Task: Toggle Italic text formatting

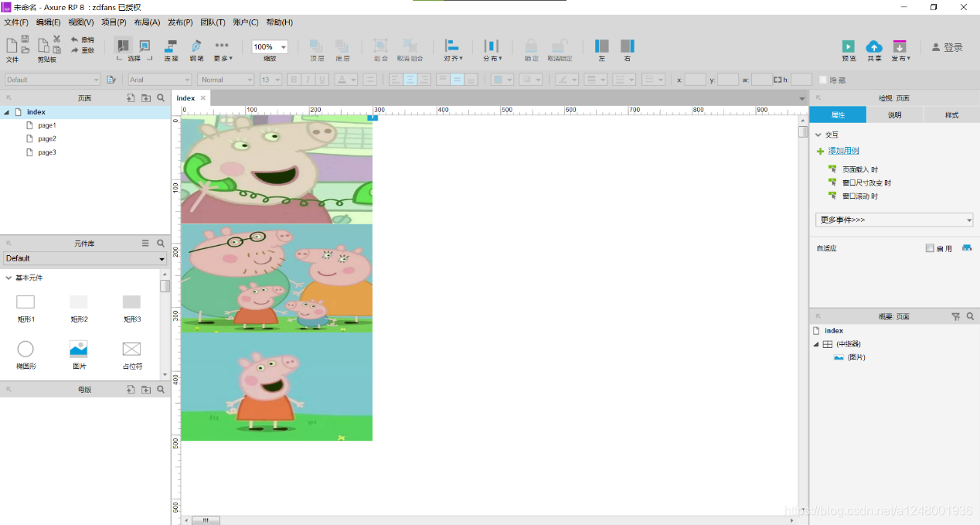Action: 308,80
